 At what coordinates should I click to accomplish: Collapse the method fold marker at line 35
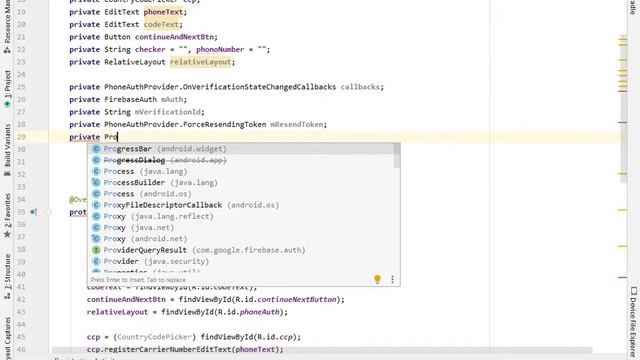(x=48, y=212)
